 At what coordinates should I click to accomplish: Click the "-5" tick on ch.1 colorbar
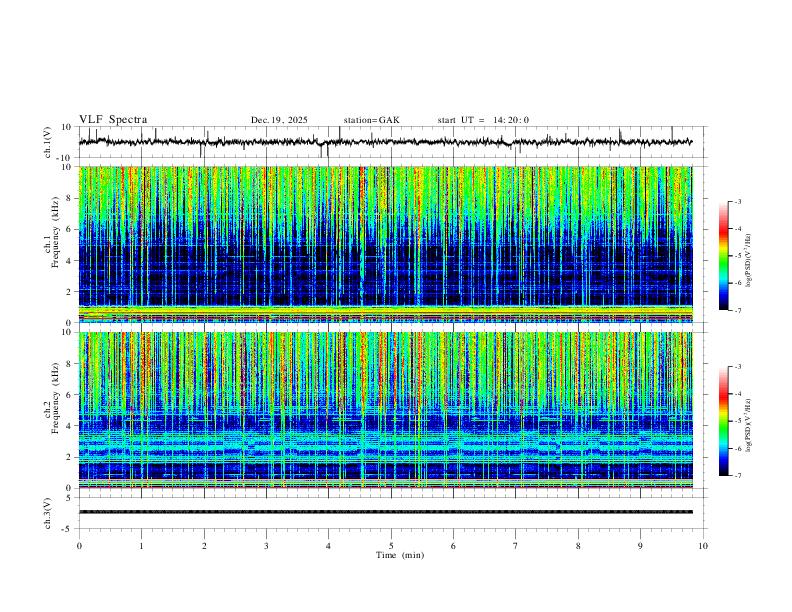click(738, 256)
